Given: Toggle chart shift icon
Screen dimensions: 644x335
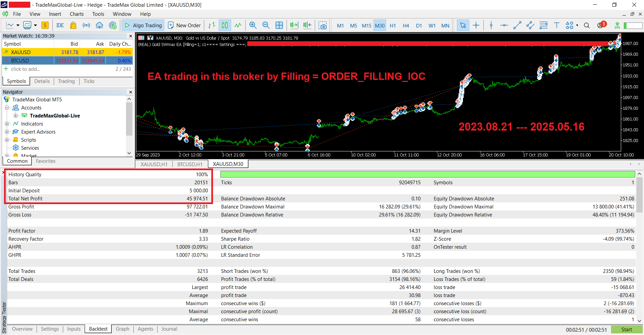Looking at the screenshot, I should point(307,25).
